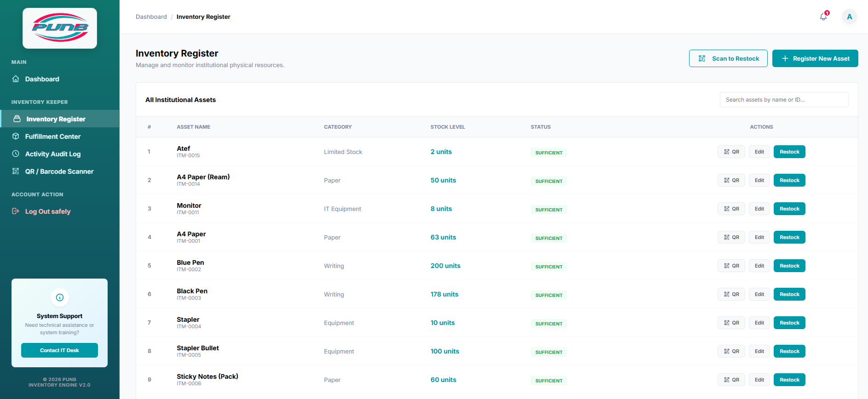Show QR code for Stapler

731,323
